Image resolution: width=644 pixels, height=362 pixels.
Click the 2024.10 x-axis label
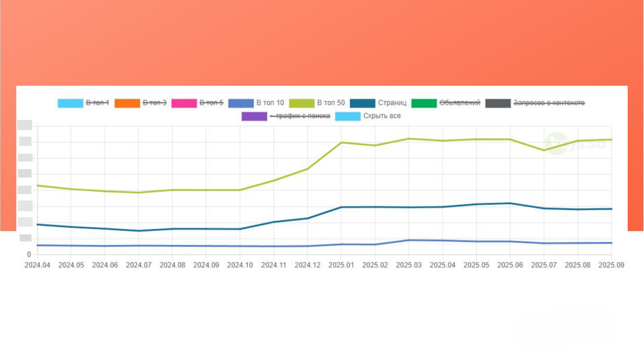pos(240,265)
